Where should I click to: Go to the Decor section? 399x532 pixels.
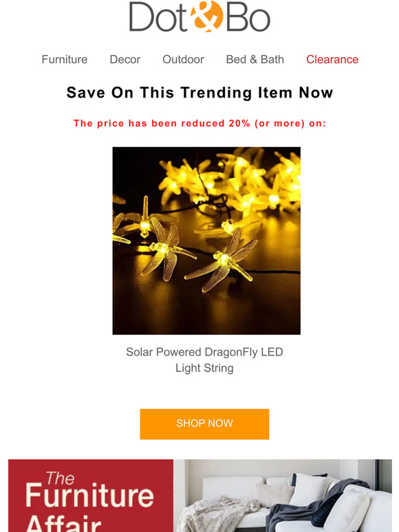tap(125, 59)
